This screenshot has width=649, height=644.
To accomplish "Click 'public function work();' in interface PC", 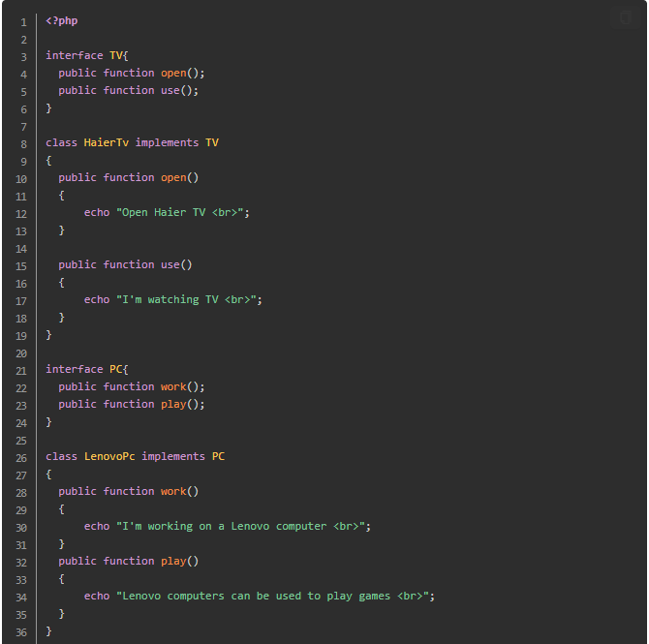I will click(x=132, y=386).
